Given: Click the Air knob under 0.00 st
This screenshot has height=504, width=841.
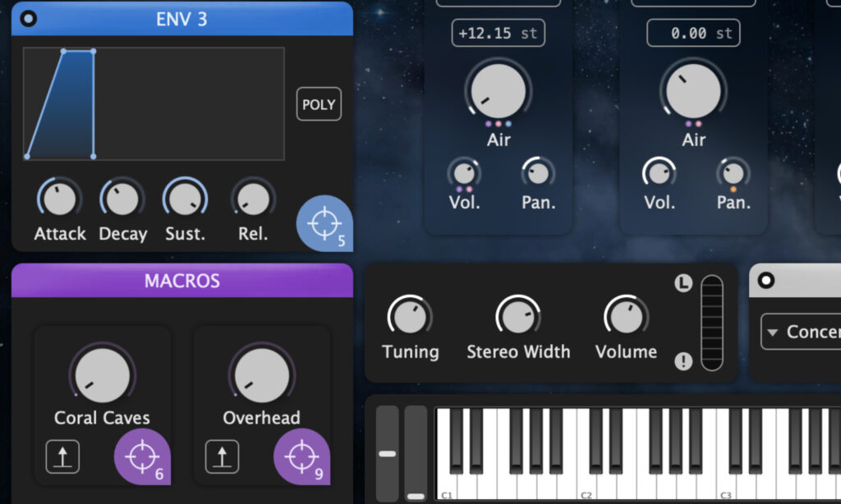Looking at the screenshot, I should pos(693,91).
